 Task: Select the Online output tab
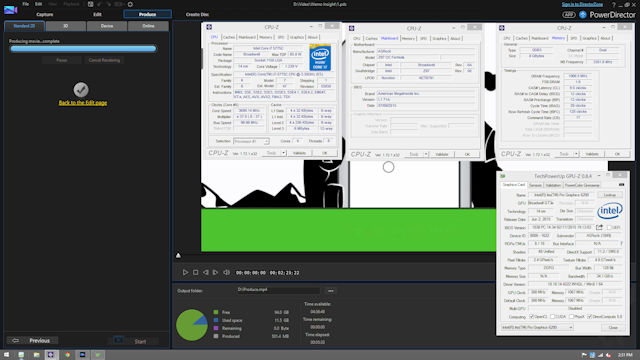coord(148,26)
